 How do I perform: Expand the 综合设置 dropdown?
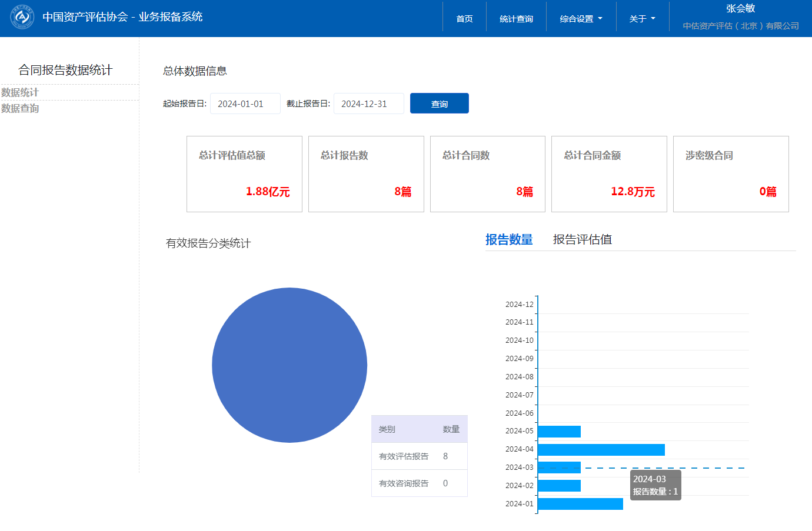[x=581, y=19]
